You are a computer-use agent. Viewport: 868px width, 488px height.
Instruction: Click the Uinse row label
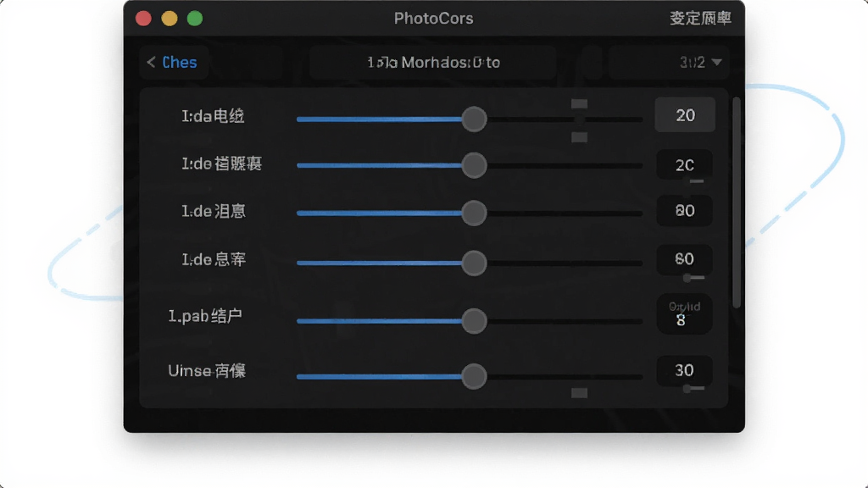coord(207,371)
